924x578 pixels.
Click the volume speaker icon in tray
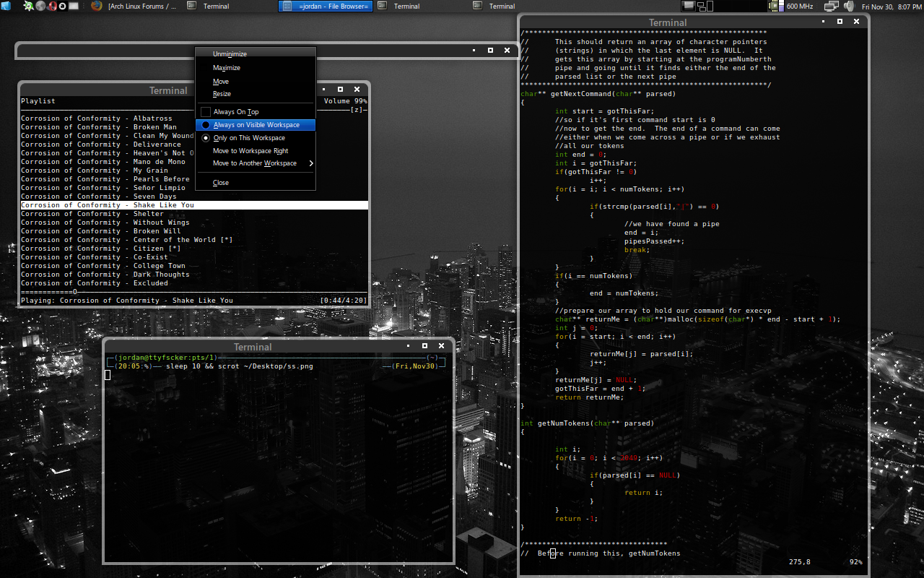point(848,6)
